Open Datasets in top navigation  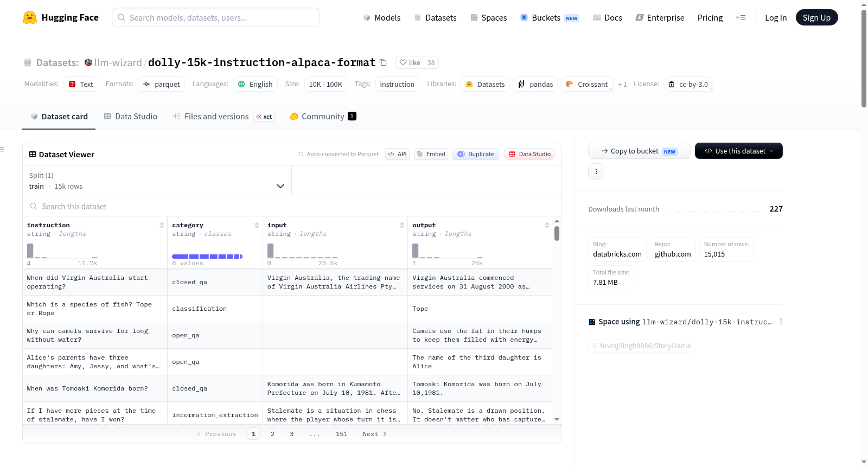tap(435, 17)
